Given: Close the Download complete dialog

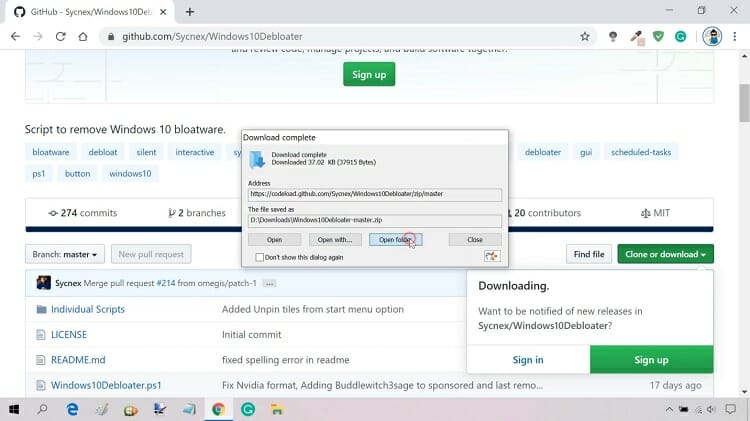Looking at the screenshot, I should pos(475,240).
